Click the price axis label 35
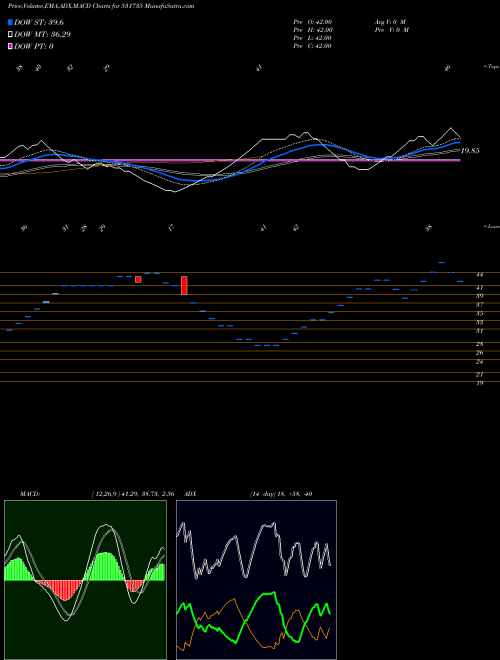500x660 pixels. 479,314
